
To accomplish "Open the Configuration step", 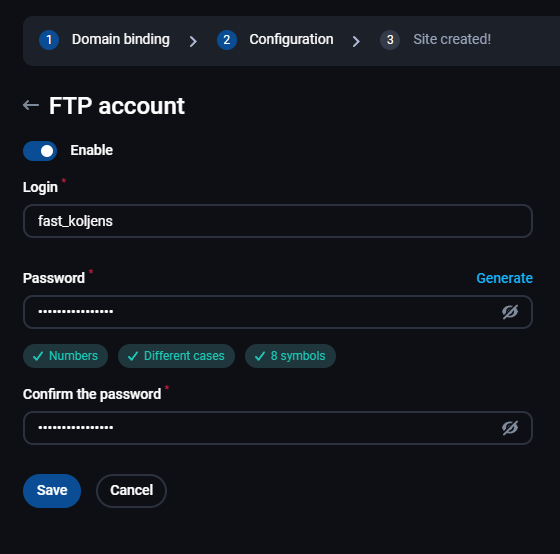I will pos(291,39).
